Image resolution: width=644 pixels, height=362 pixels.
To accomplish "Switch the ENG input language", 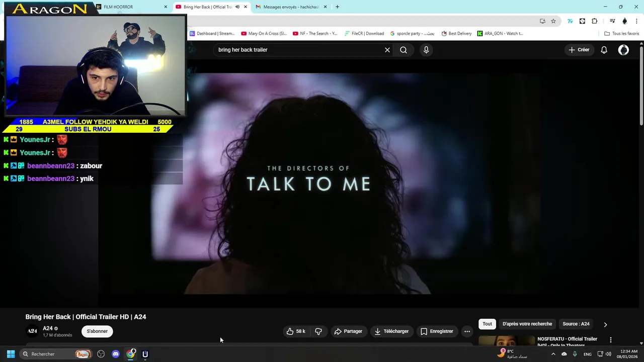I will (587, 354).
